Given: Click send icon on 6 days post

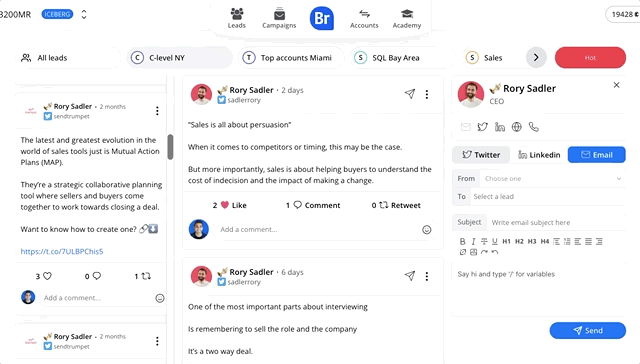Looking at the screenshot, I should click(410, 276).
